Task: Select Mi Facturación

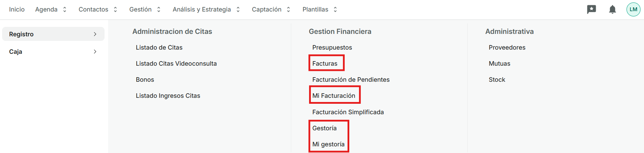Action: [334, 96]
